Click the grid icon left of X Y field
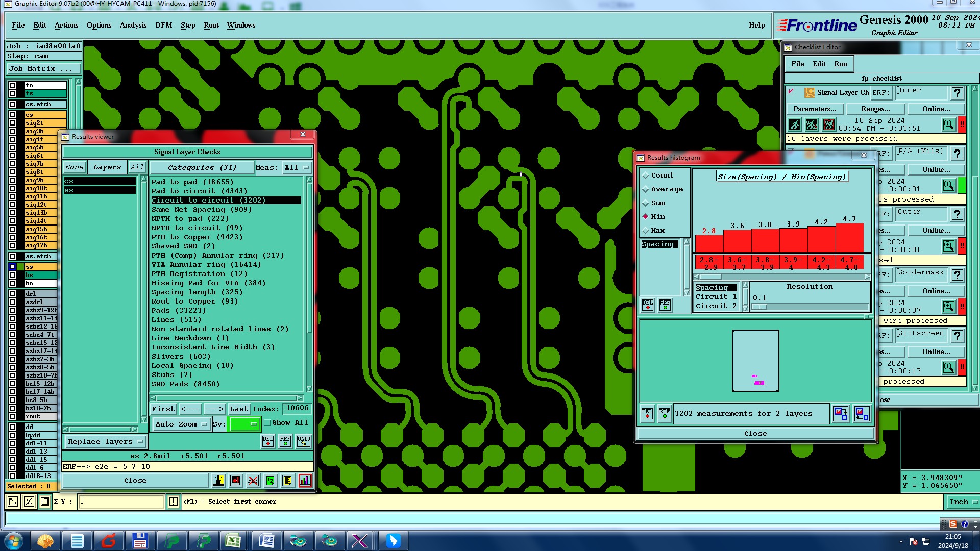 click(x=45, y=502)
